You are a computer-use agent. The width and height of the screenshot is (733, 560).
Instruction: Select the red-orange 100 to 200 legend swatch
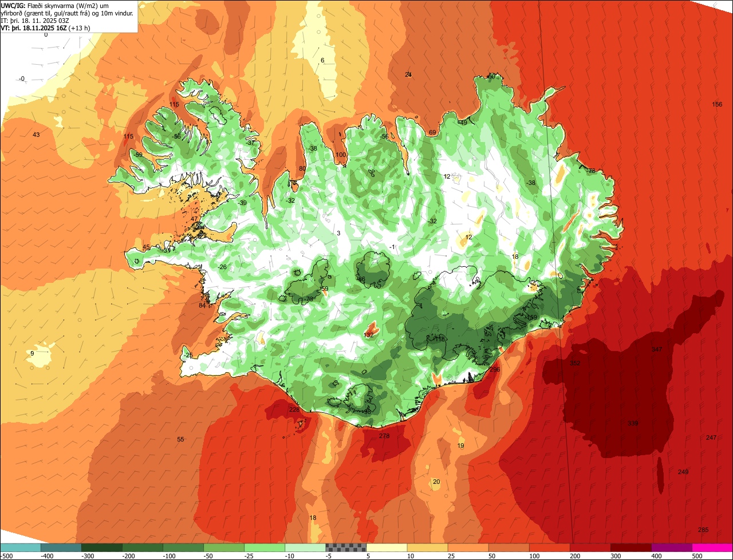(549, 547)
